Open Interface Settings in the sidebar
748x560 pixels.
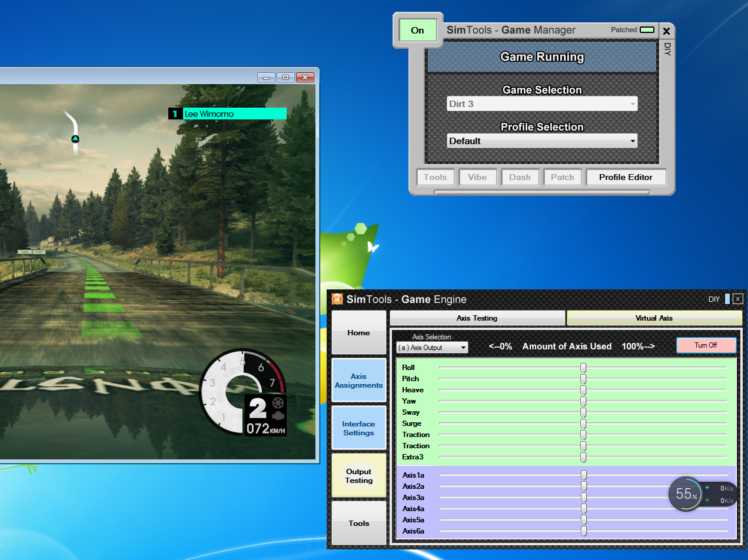[x=358, y=428]
